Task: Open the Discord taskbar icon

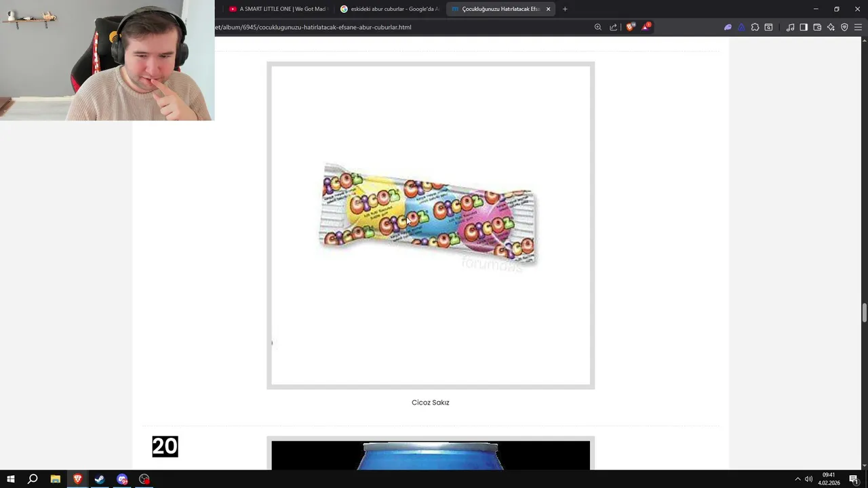Action: pyautogui.click(x=122, y=479)
